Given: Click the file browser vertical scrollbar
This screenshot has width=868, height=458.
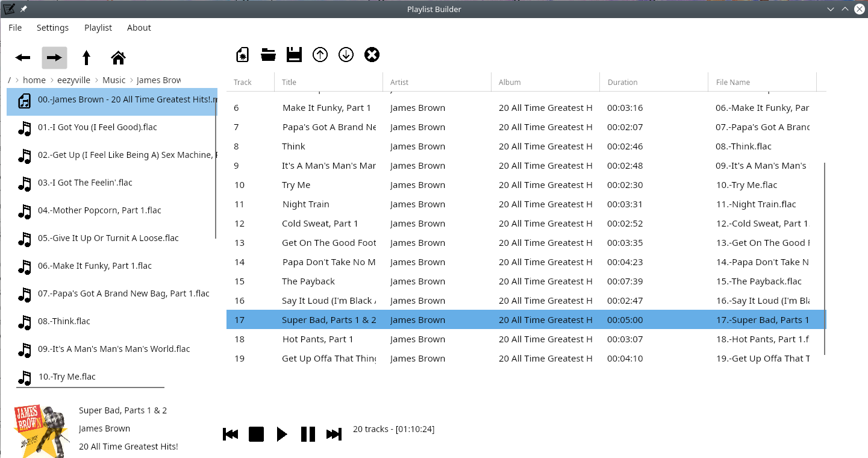Looking at the screenshot, I should tap(216, 170).
